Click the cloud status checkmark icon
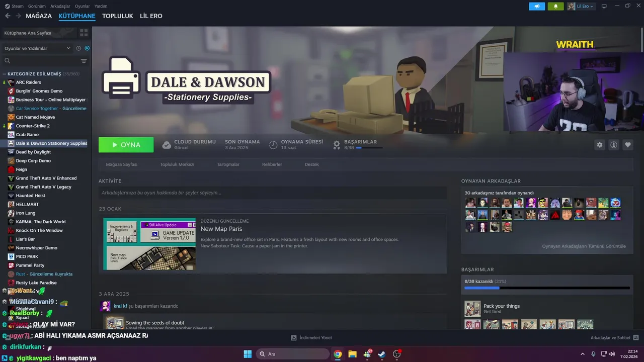The height and width of the screenshot is (362, 644). [167, 145]
